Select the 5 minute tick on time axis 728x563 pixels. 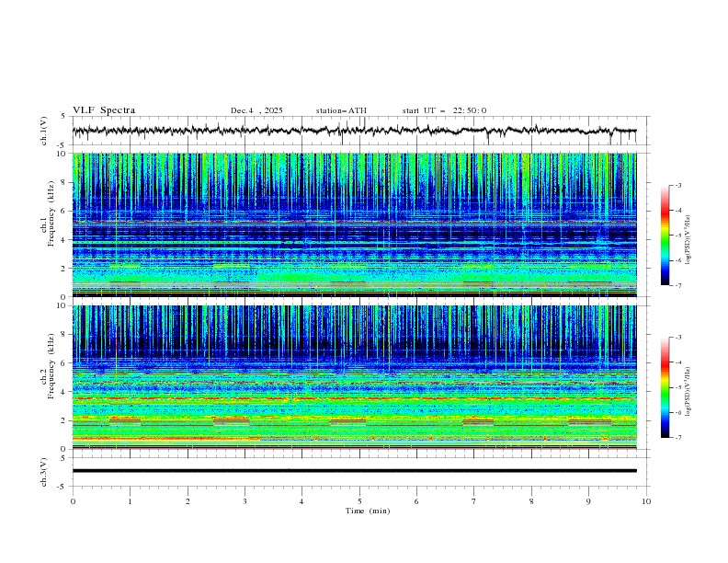(x=359, y=501)
